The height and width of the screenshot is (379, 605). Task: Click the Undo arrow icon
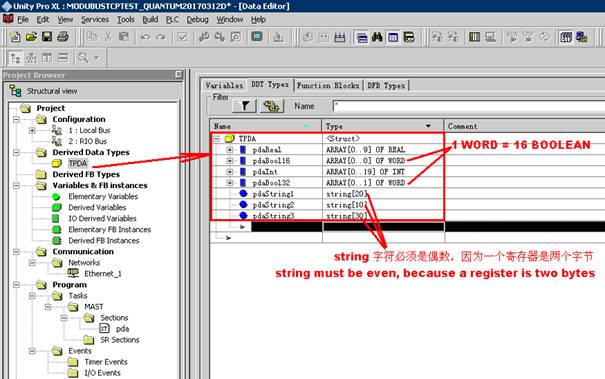coord(145,37)
